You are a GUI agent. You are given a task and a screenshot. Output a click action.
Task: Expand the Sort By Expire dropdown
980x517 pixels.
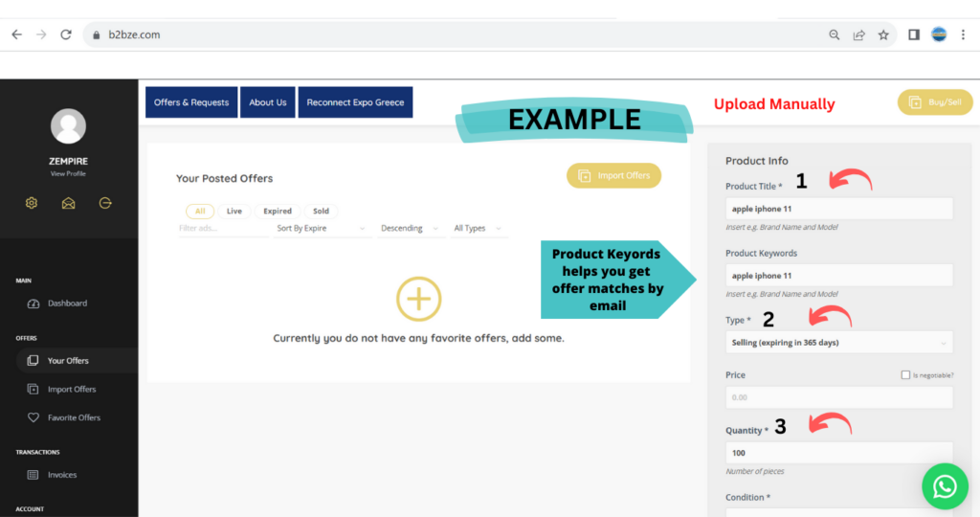point(322,229)
